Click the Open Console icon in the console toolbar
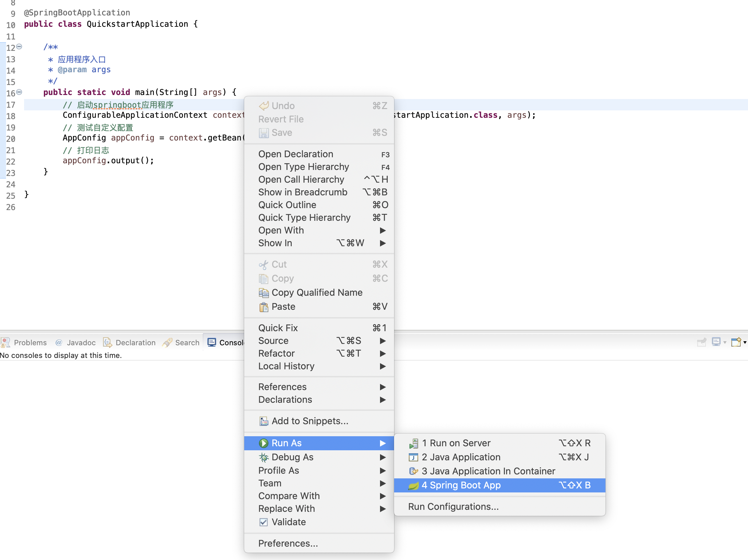Screen dimensions: 748x560 (736, 342)
